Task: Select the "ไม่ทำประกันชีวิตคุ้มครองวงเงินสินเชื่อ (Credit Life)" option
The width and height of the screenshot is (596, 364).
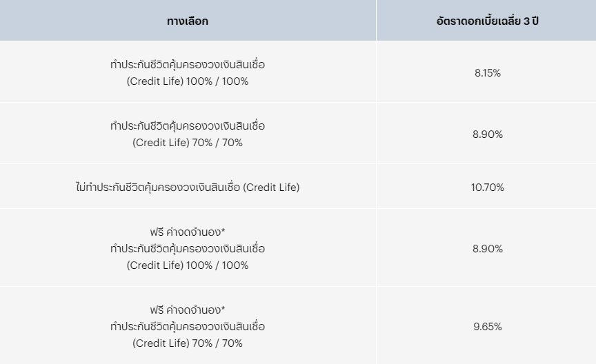Action: tap(188, 188)
